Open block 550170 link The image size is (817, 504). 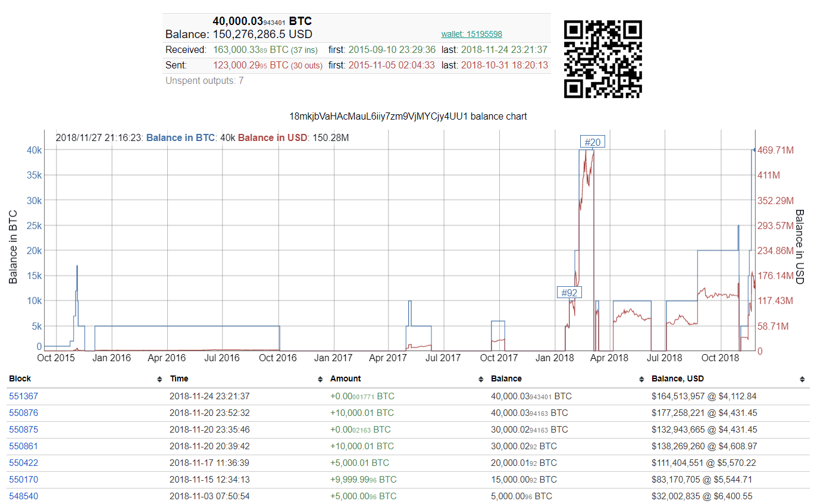click(x=23, y=480)
